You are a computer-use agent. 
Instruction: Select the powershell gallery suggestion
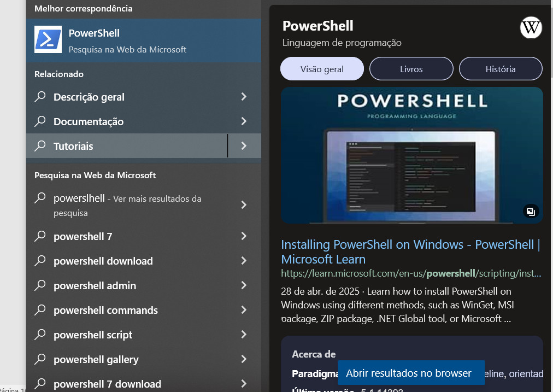coord(144,359)
